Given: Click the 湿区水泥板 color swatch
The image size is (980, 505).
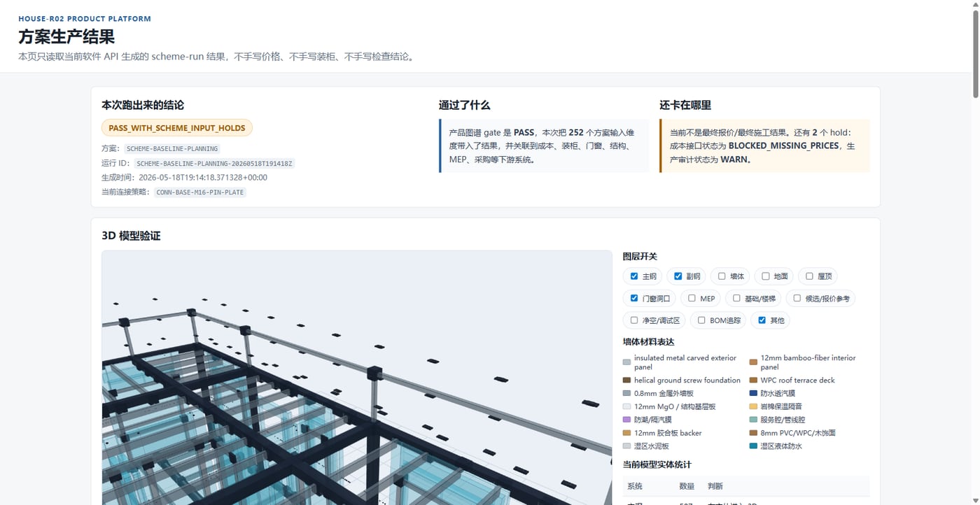Looking at the screenshot, I should tap(626, 446).
